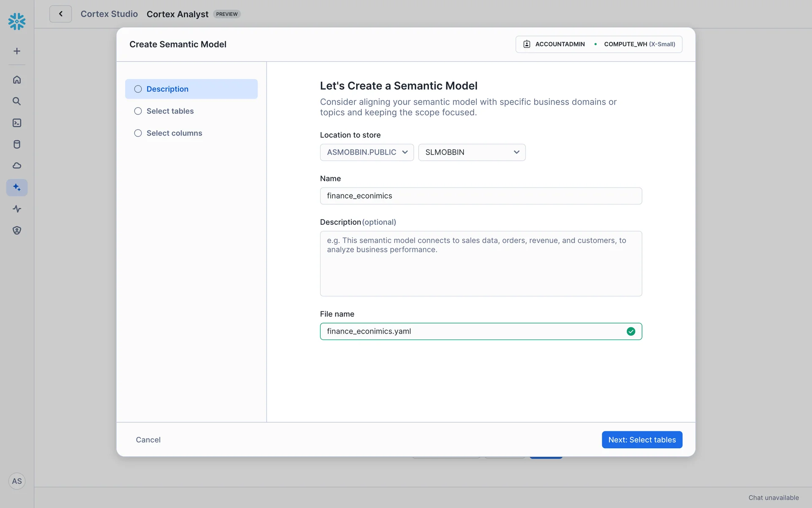Click the plus create icon in sidebar
812x508 pixels.
tap(17, 51)
